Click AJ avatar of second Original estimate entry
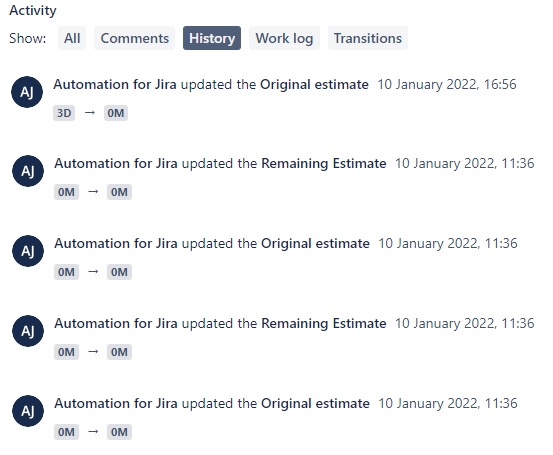This screenshot has height=455, width=553. coord(28,251)
